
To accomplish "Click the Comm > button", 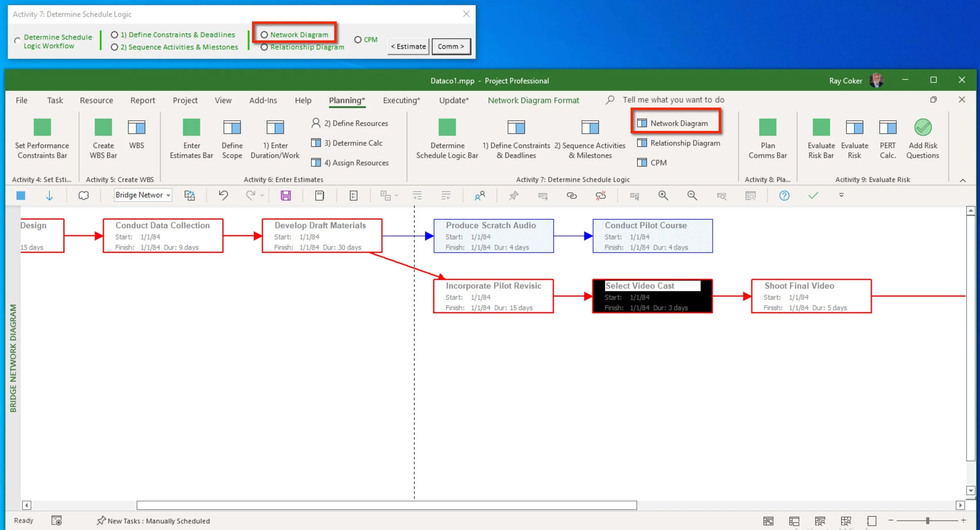I will [x=451, y=46].
